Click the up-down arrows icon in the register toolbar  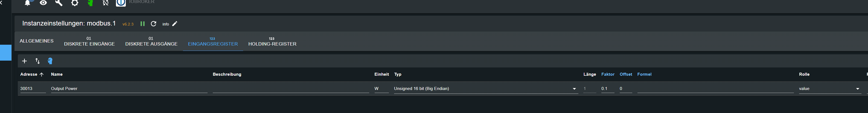tap(37, 61)
